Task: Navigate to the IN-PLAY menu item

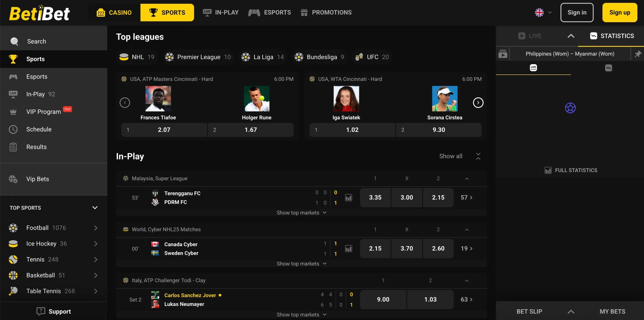Action: coord(221,12)
